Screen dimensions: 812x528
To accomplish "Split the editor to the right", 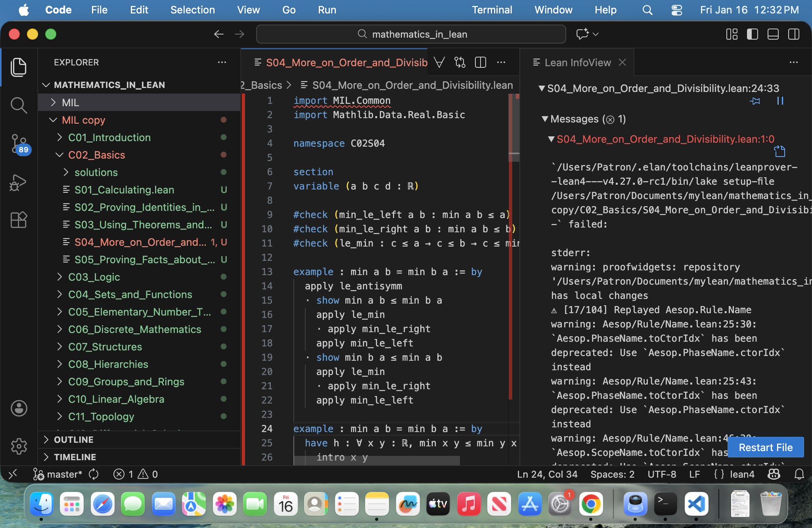I will coord(481,63).
